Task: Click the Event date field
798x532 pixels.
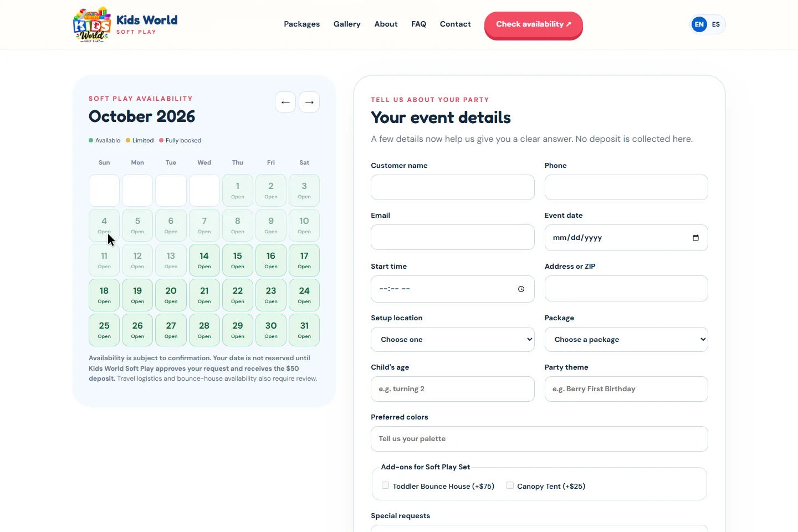Action: click(626, 238)
